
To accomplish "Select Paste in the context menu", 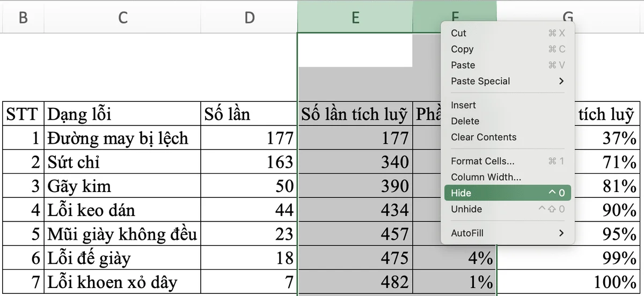I will (508, 65).
